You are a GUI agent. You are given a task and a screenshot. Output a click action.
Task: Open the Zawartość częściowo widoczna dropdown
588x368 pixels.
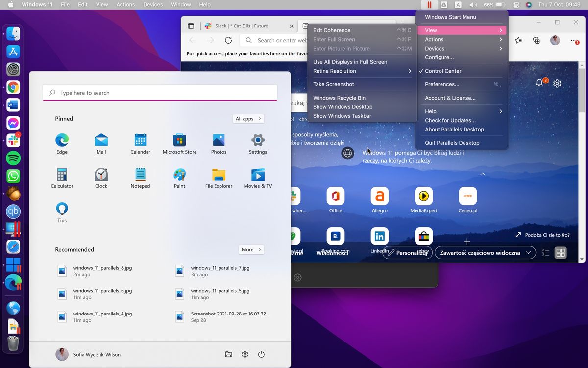coord(485,252)
